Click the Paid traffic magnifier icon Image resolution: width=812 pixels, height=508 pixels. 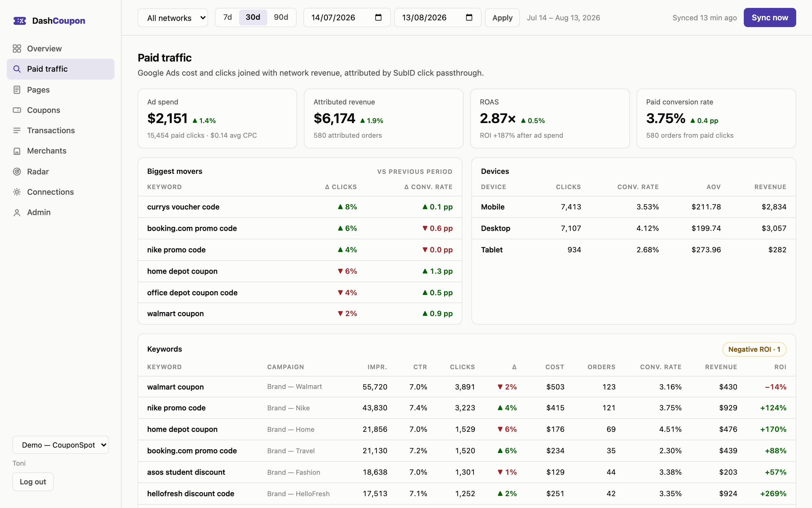[17, 69]
